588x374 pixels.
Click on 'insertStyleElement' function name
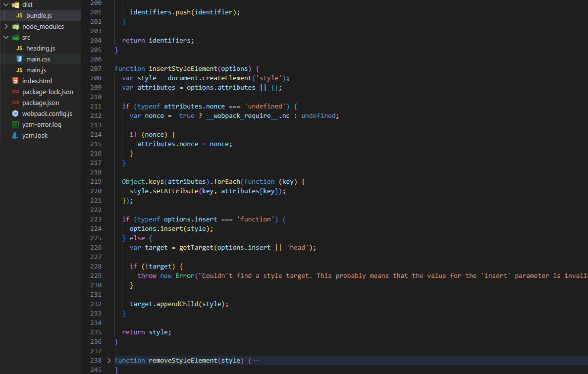(183, 69)
